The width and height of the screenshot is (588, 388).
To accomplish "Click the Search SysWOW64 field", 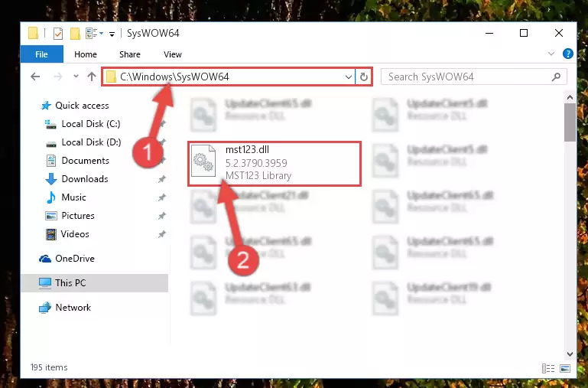I will 473,77.
